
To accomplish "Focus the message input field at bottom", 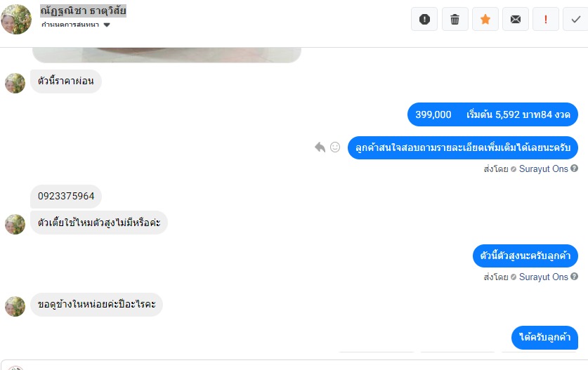I will [294, 365].
